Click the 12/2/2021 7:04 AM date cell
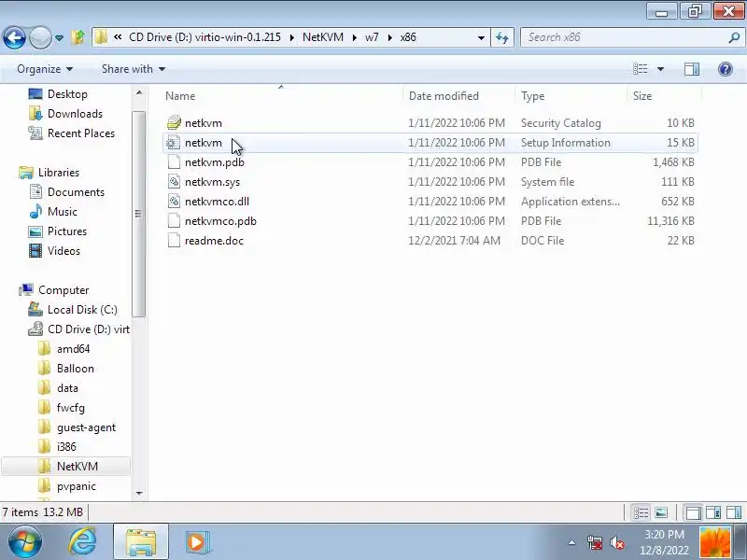This screenshot has height=560, width=747. click(x=454, y=241)
